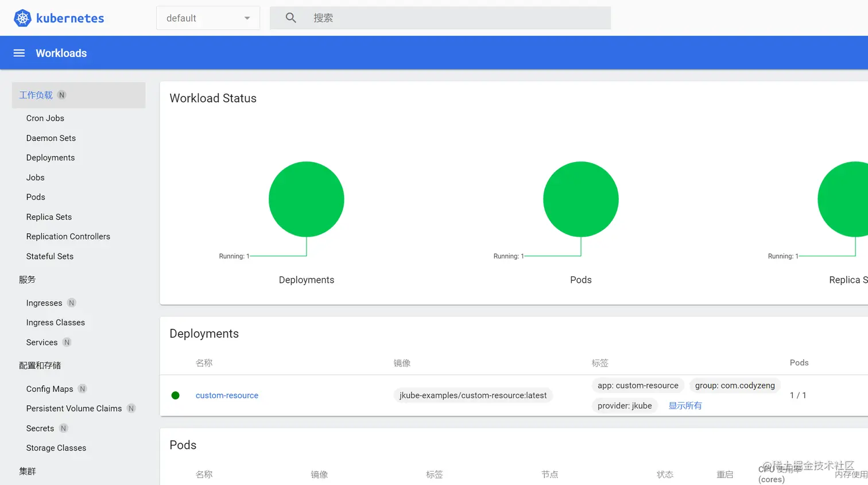Select the 配置和存储 section heading

click(40, 365)
